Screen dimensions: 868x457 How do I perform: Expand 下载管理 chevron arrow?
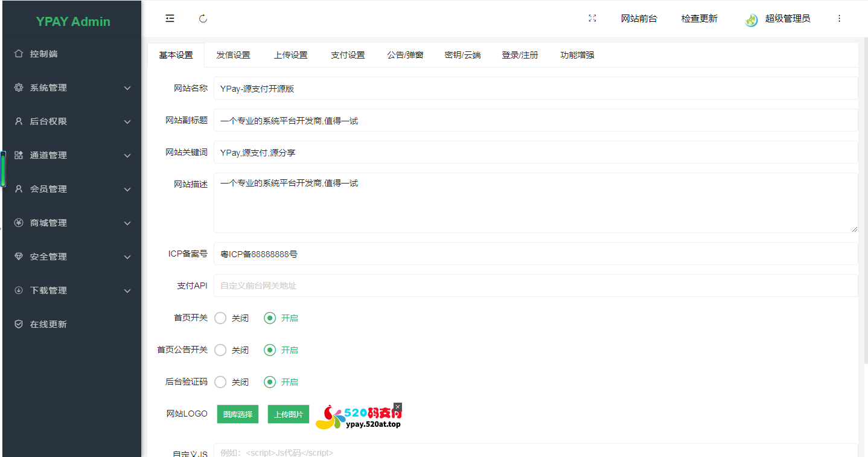point(127,291)
